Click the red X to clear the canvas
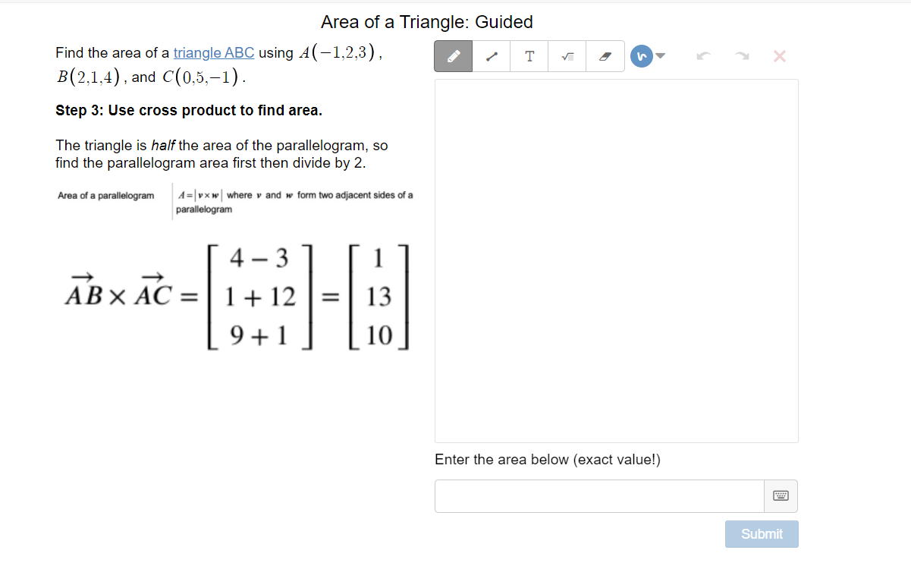 tap(779, 55)
